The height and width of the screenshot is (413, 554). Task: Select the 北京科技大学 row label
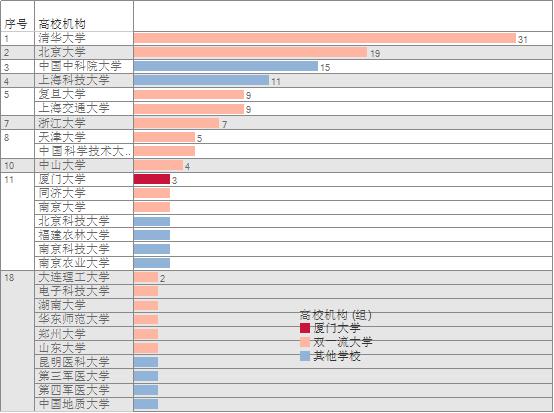click(74, 221)
